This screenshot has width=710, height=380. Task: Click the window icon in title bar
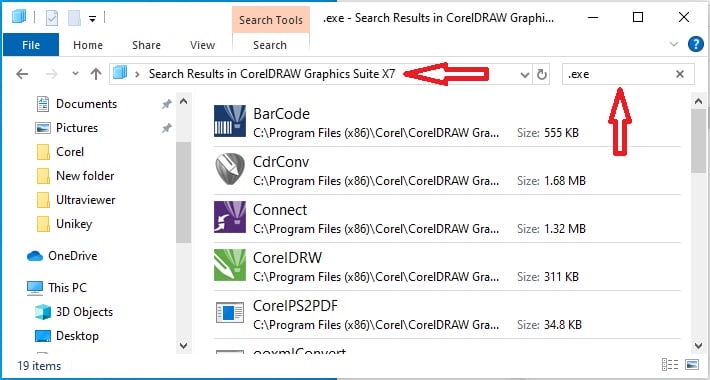pos(19,17)
